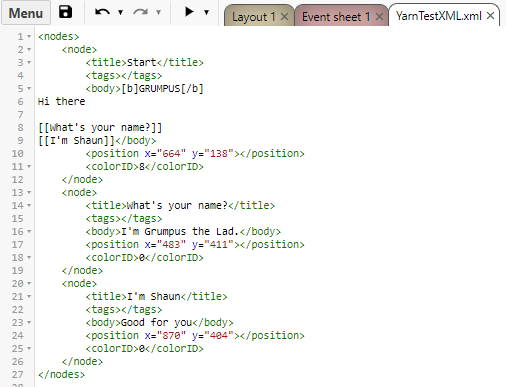Click the closing </node> tag on line 26

coord(82,361)
